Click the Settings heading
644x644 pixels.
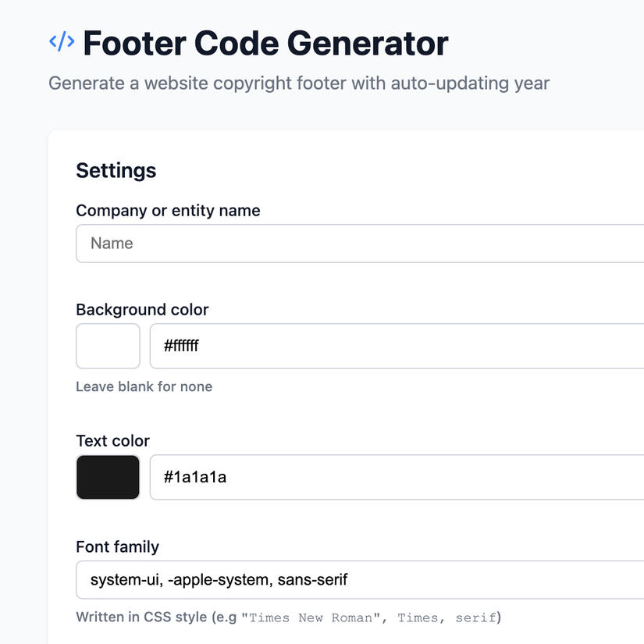click(x=116, y=170)
